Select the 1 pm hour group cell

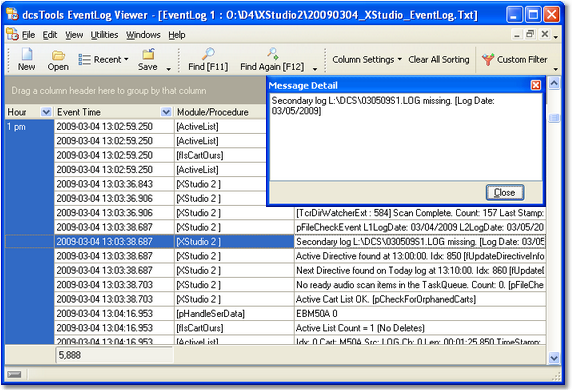pyautogui.click(x=29, y=127)
